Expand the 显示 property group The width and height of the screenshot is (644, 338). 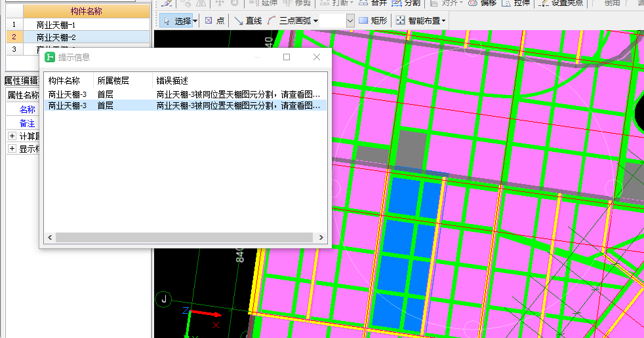point(12,149)
